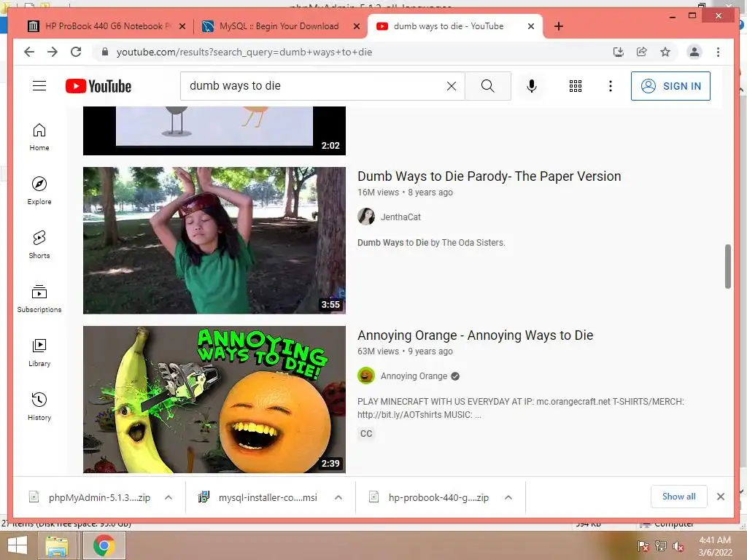The width and height of the screenshot is (747, 560).
Task: Go to YouTube home via the logo
Action: [98, 86]
